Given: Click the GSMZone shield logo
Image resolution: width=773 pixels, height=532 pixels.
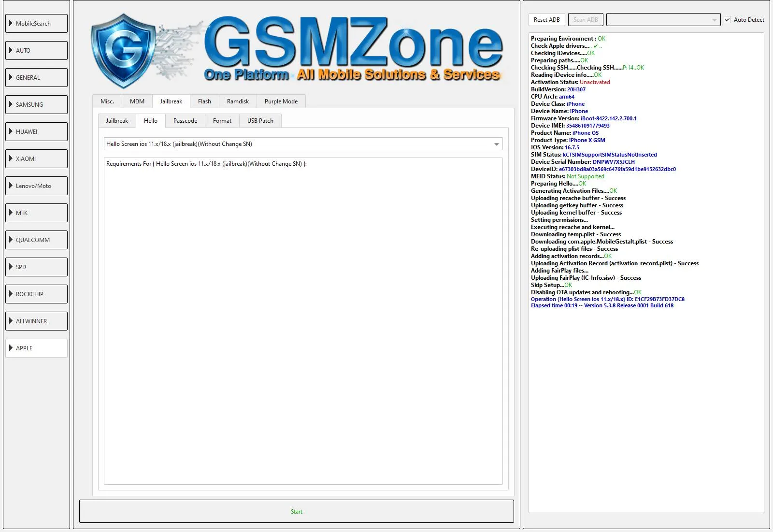Looking at the screenshot, I should coord(124,50).
